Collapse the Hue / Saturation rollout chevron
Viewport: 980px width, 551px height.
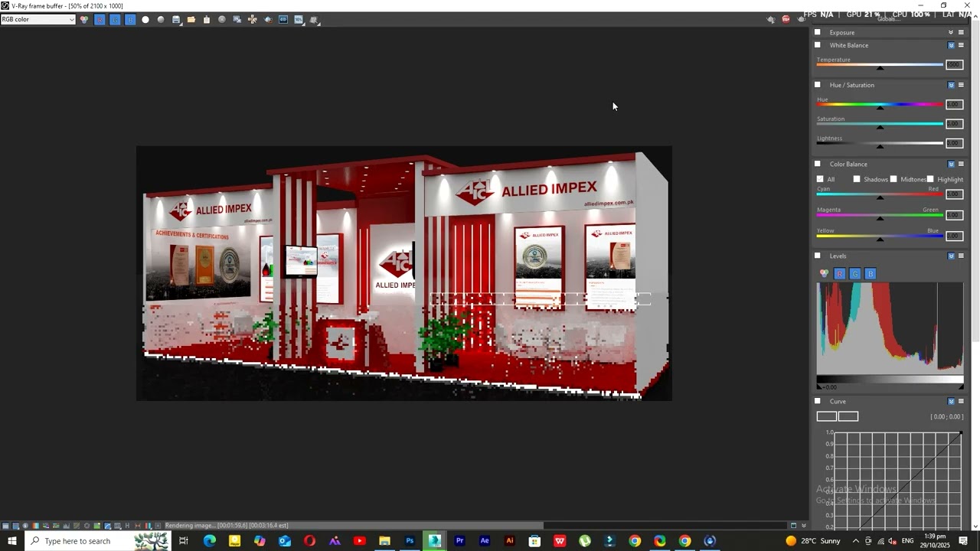(952, 85)
